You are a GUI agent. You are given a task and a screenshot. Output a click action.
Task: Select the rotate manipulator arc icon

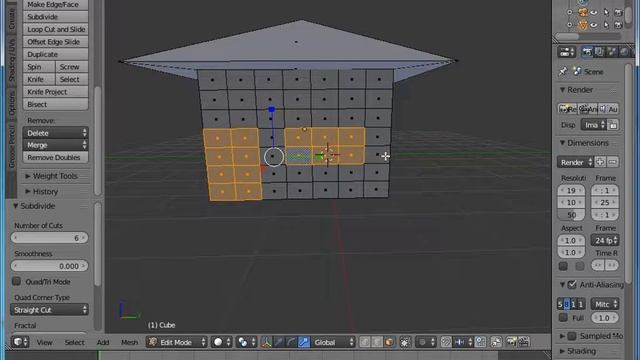point(291,342)
